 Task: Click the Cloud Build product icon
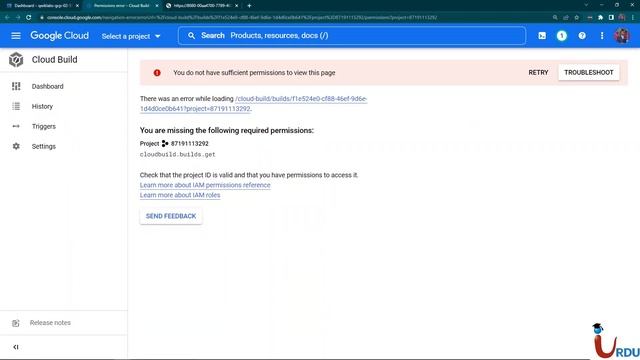16,60
